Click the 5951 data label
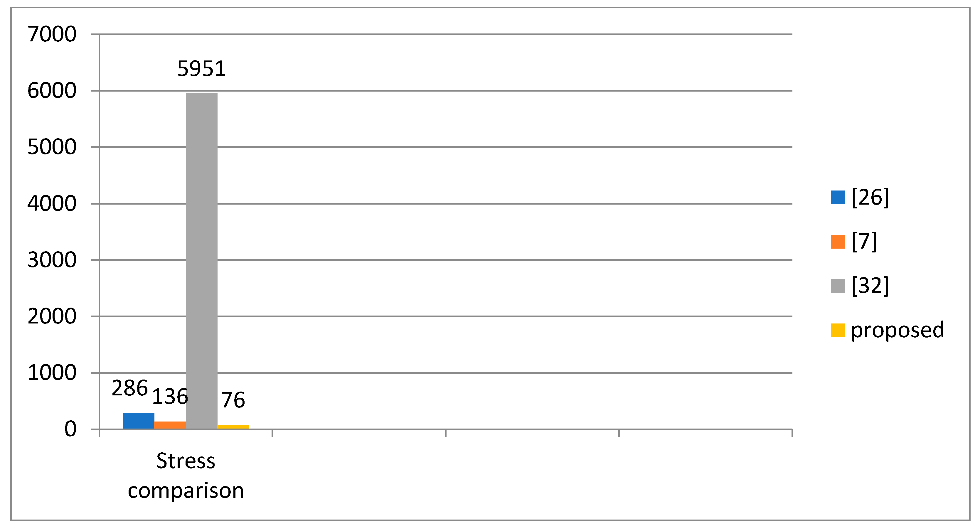The image size is (980, 531). (202, 69)
